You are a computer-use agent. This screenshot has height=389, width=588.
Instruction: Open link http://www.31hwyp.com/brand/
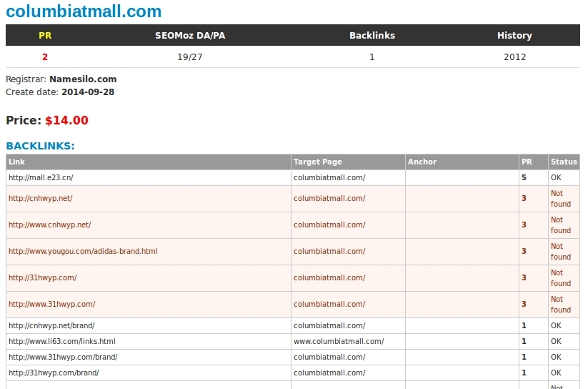63,357
